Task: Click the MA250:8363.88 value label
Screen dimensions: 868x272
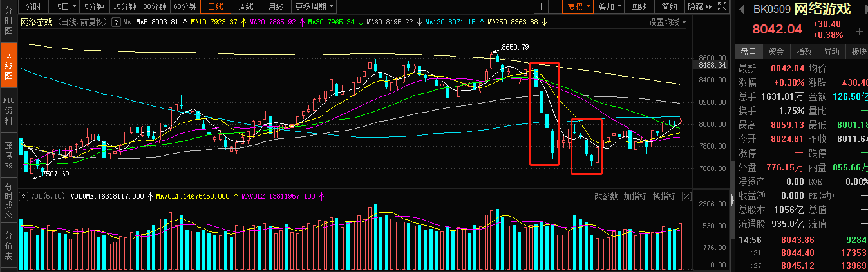Action: coord(513,22)
